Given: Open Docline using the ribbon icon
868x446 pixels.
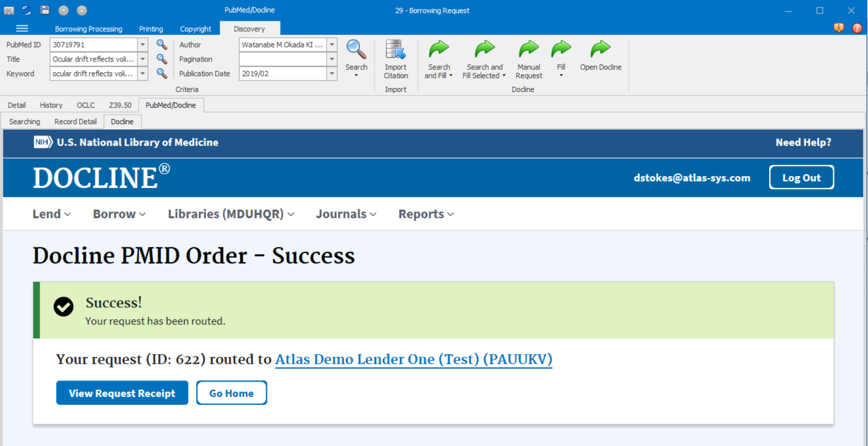Looking at the screenshot, I should tap(600, 49).
